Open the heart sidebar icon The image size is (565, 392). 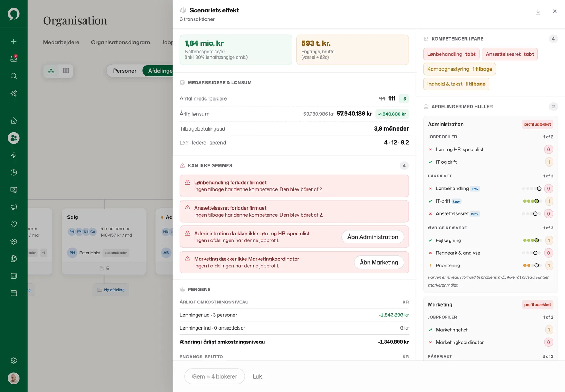(x=14, y=224)
